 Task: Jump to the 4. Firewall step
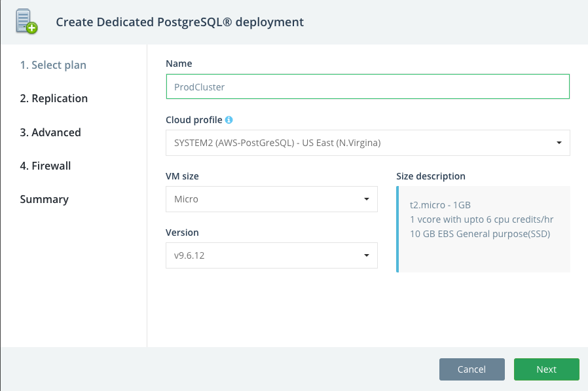(45, 166)
